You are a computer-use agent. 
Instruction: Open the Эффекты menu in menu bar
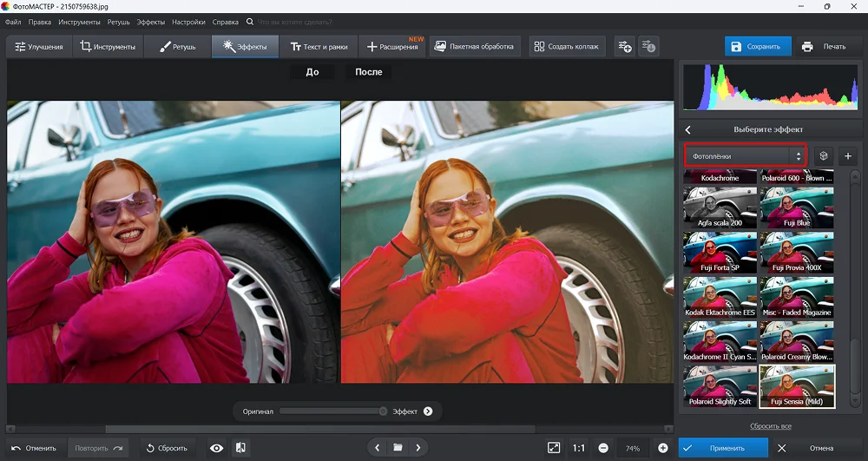tap(150, 22)
